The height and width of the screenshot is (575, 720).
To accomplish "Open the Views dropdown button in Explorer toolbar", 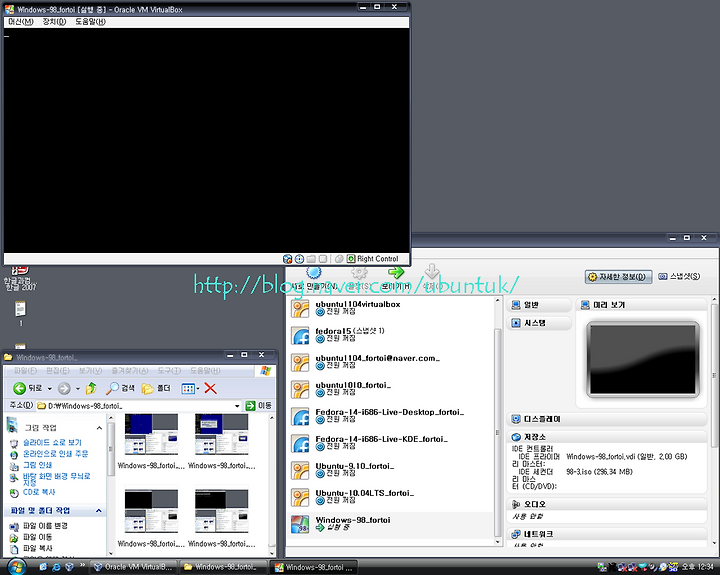I will [190, 389].
